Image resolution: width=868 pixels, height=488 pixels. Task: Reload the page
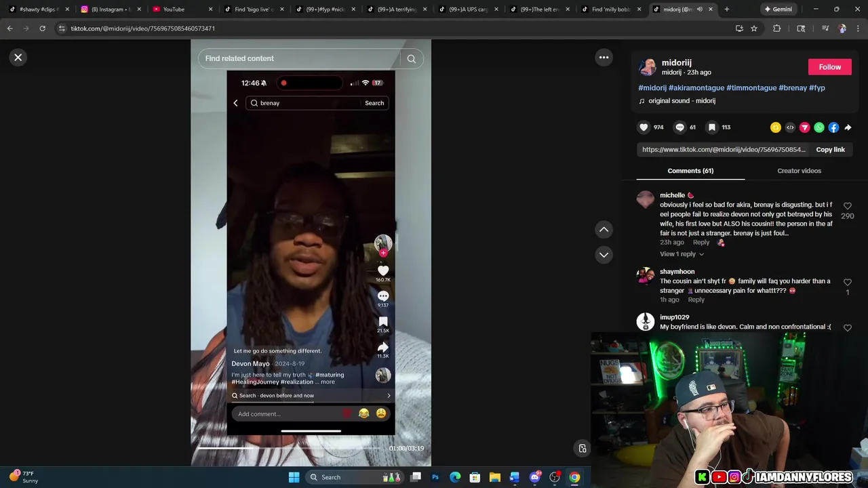click(42, 28)
